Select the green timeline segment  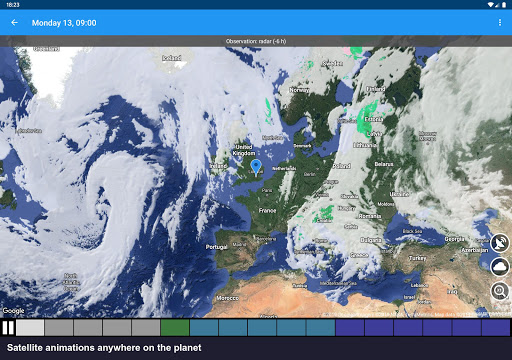tap(175, 328)
